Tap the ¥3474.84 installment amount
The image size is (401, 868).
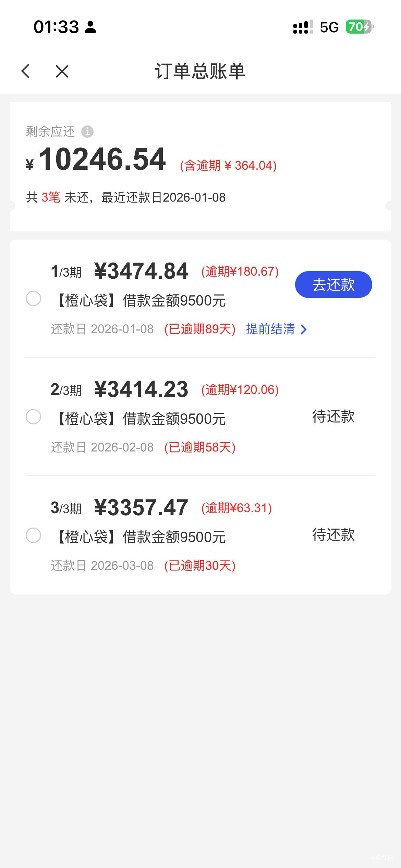click(x=141, y=271)
